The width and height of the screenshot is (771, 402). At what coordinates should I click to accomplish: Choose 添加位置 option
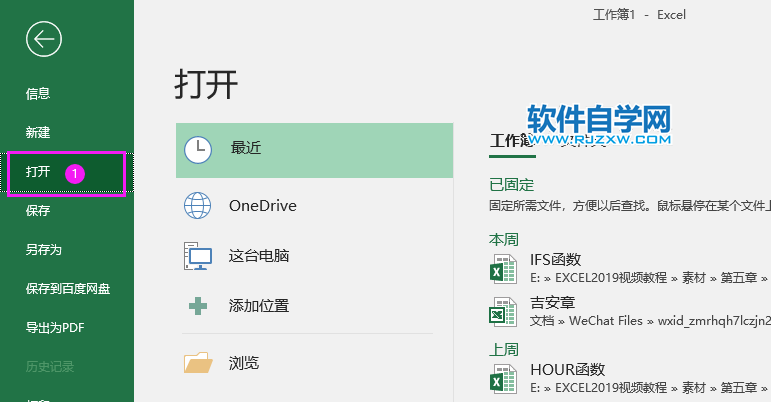[314, 306]
